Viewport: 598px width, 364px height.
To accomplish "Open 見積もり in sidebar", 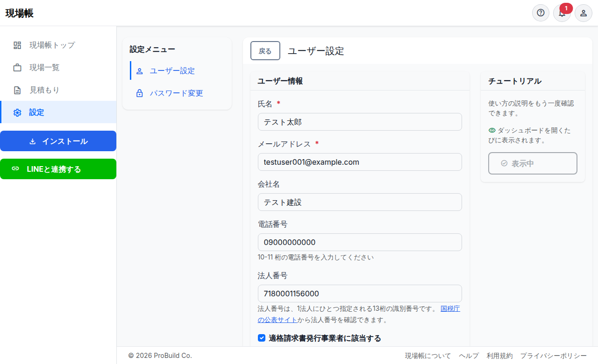I will point(58,90).
